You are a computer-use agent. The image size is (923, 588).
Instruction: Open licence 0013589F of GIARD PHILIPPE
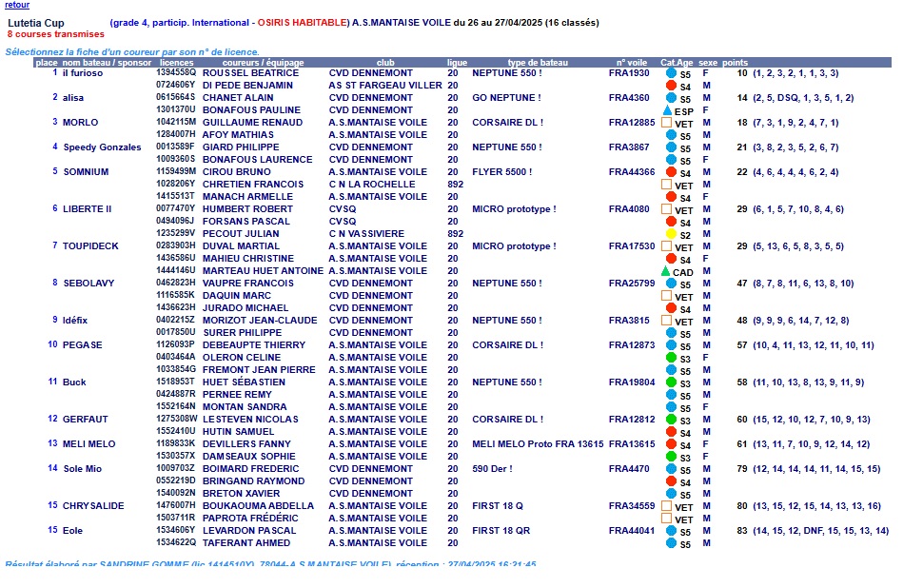[x=176, y=147]
